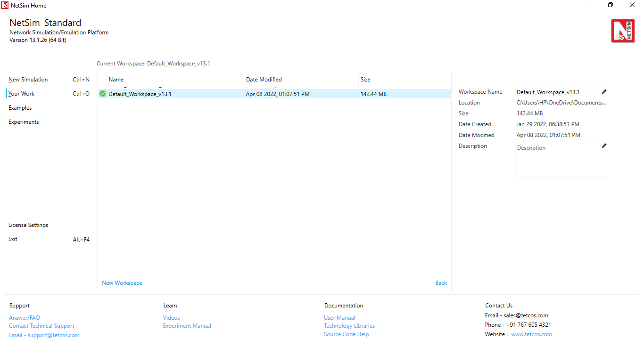Click Size value 142.44 MB in details panel
This screenshot has width=644, height=339.
(x=530, y=113)
